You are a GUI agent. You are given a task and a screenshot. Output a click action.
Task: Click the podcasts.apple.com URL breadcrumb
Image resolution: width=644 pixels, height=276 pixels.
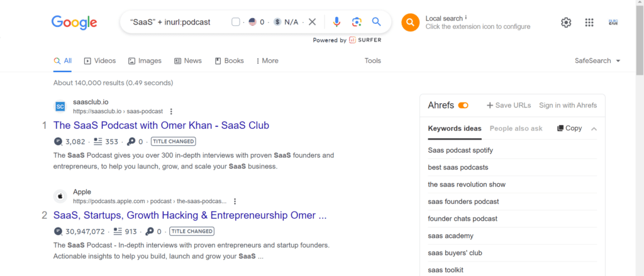pos(150,201)
